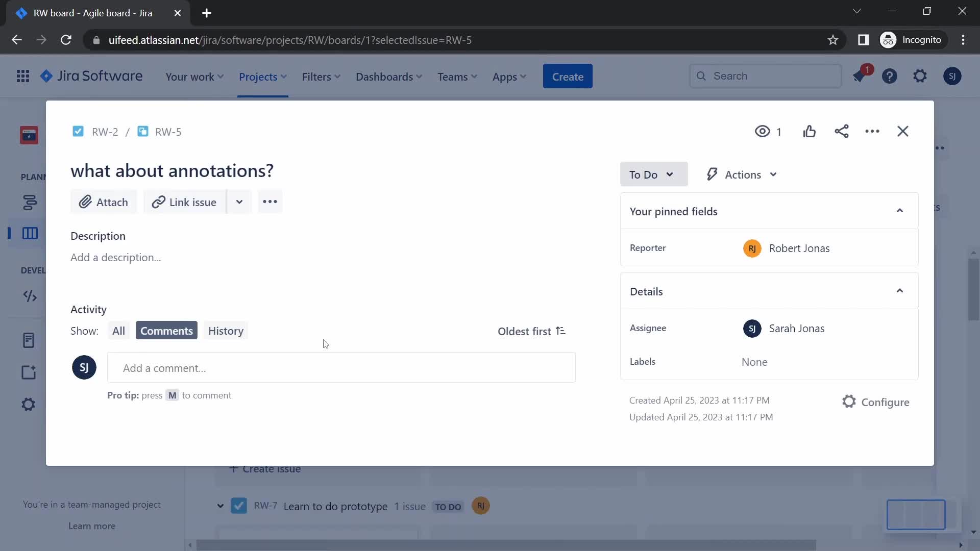
Task: Toggle the Oldest first sort order
Action: point(532,330)
